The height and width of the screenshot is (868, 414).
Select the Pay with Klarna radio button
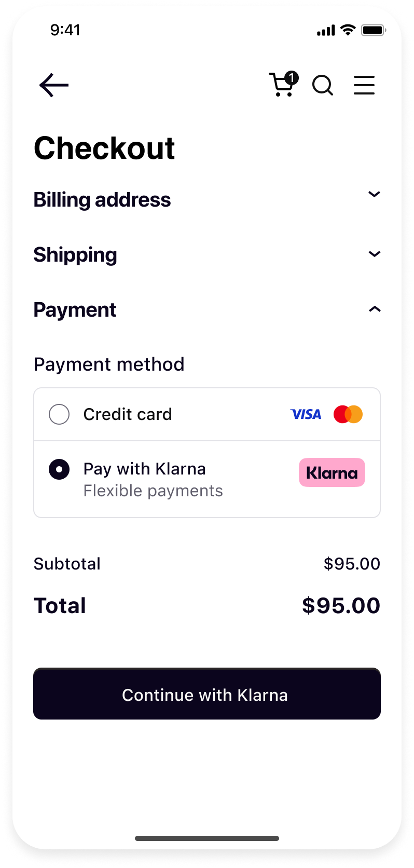click(59, 469)
